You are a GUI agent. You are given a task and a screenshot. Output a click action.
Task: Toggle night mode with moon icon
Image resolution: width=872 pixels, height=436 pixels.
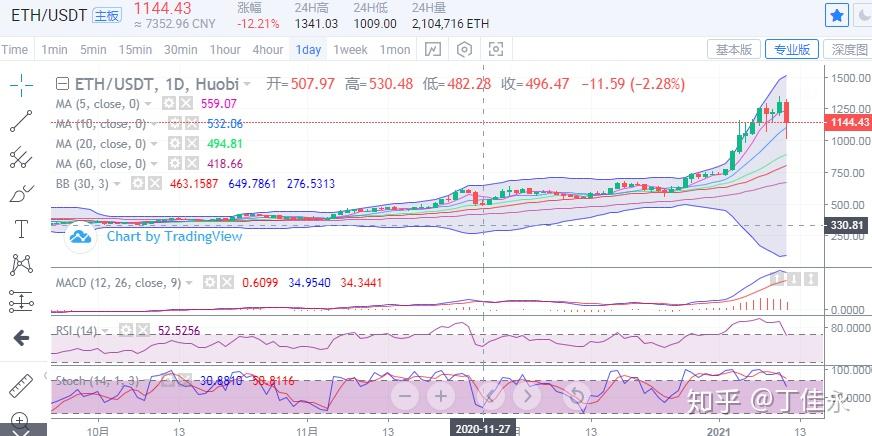point(863,15)
